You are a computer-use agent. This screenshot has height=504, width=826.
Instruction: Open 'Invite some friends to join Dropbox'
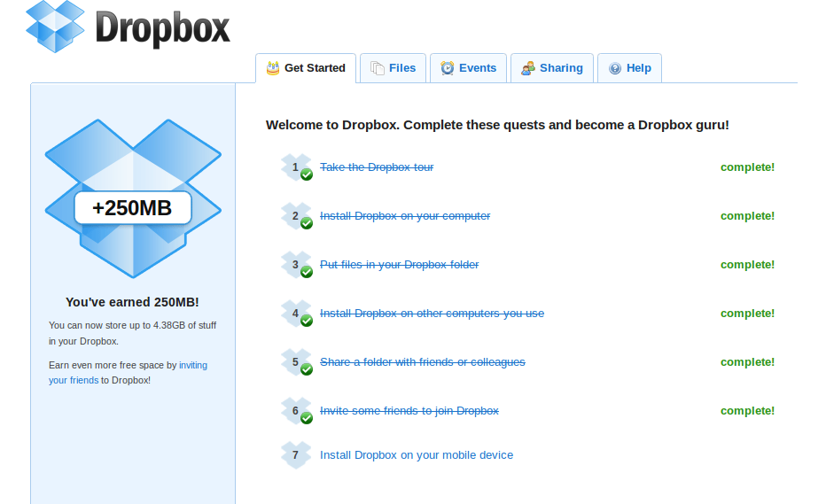coord(409,411)
